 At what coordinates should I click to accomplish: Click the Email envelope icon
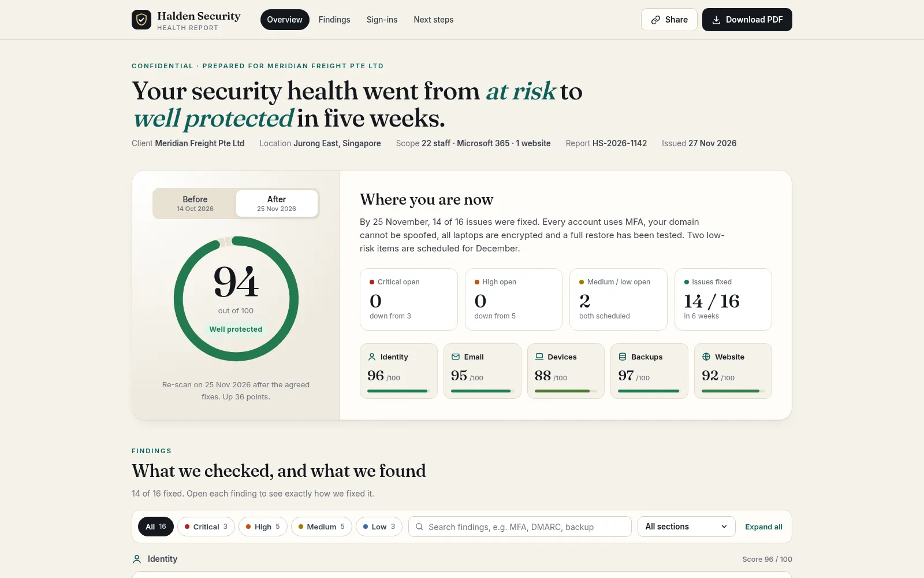(x=456, y=357)
